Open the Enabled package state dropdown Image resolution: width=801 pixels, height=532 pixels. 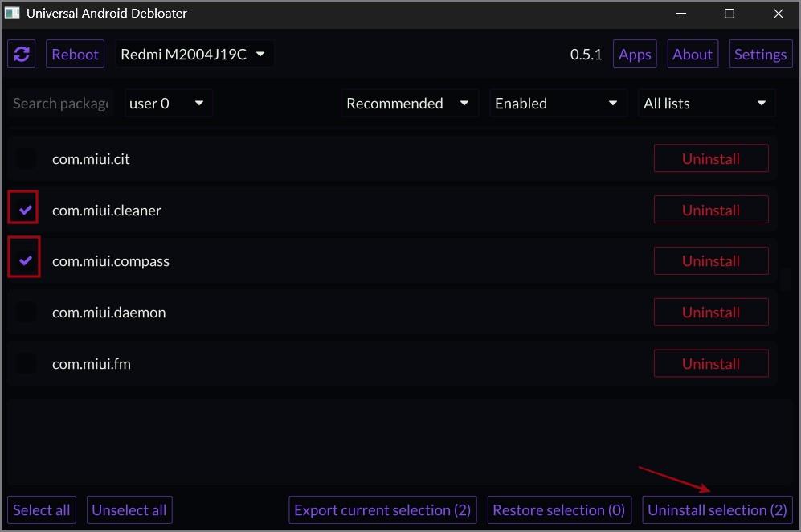pyautogui.click(x=558, y=103)
